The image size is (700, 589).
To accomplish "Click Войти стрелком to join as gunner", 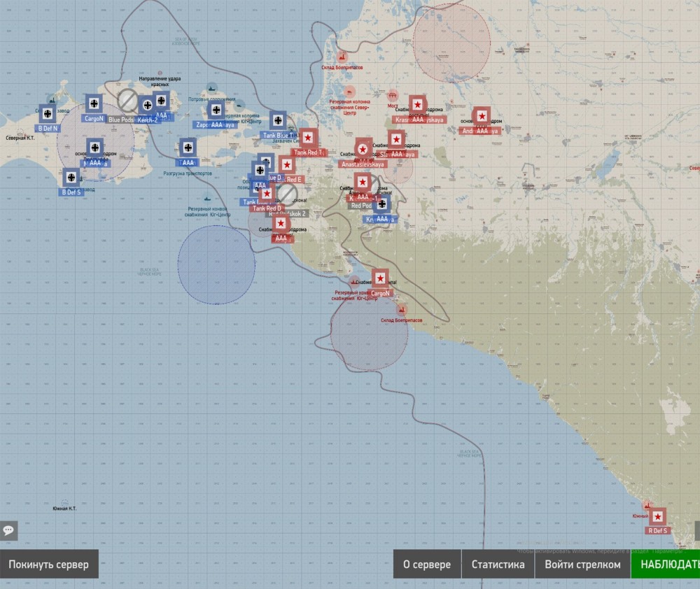I will pyautogui.click(x=582, y=565).
